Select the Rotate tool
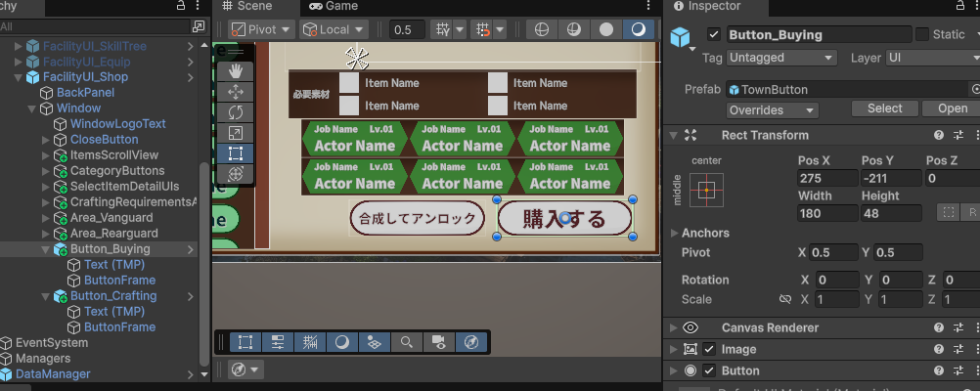 pos(235,112)
